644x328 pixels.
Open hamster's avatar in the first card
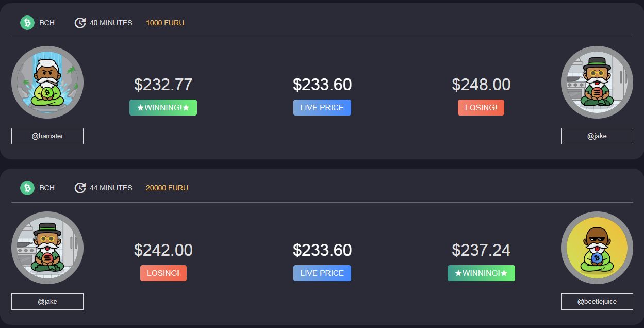tap(47, 83)
